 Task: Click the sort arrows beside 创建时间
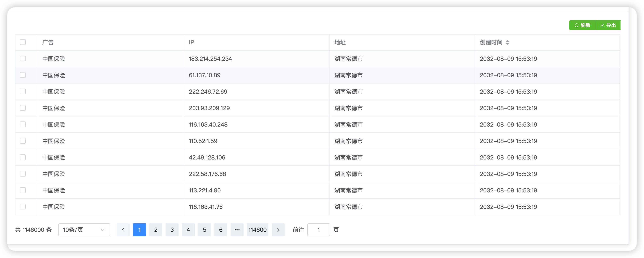[x=507, y=42]
